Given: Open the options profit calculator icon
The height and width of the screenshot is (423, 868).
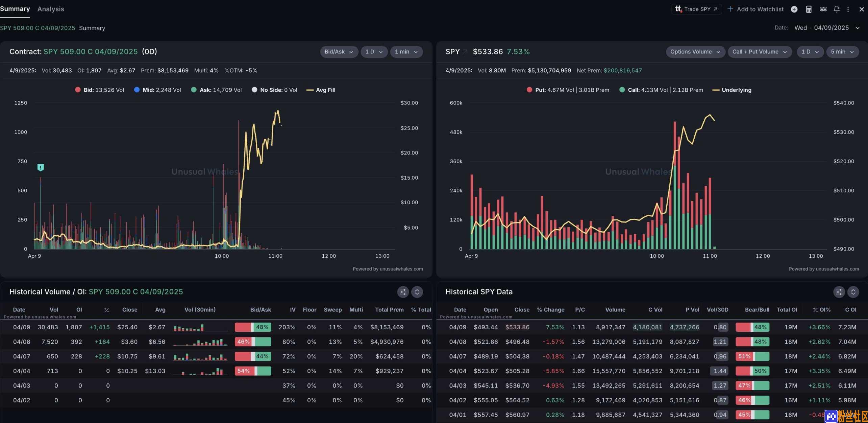Looking at the screenshot, I should pyautogui.click(x=809, y=9).
